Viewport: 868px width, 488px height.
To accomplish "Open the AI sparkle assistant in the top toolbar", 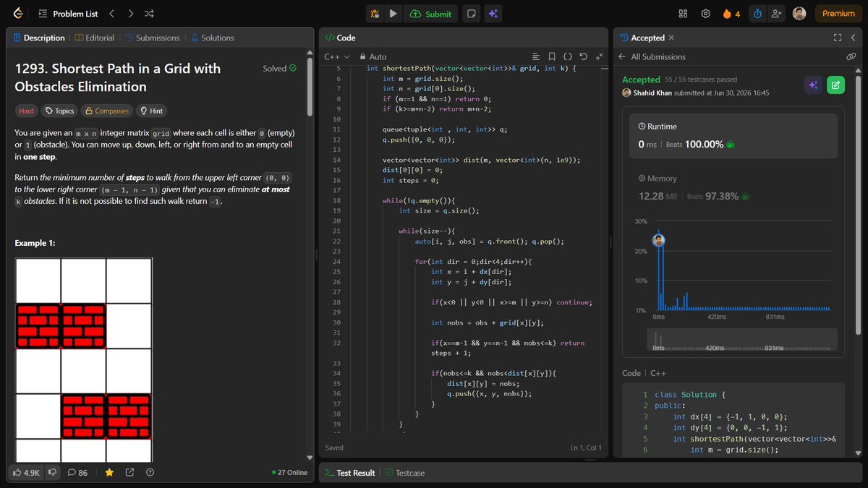I will pyautogui.click(x=493, y=13).
